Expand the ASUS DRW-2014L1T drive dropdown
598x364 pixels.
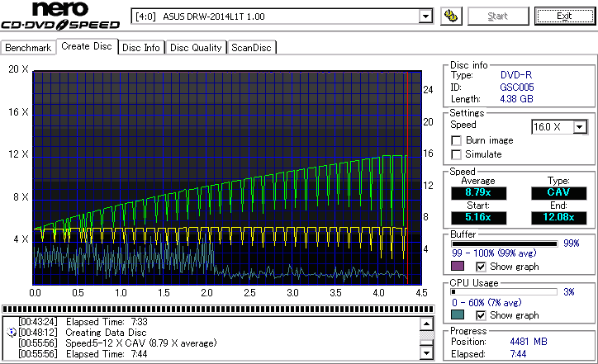[x=425, y=16]
